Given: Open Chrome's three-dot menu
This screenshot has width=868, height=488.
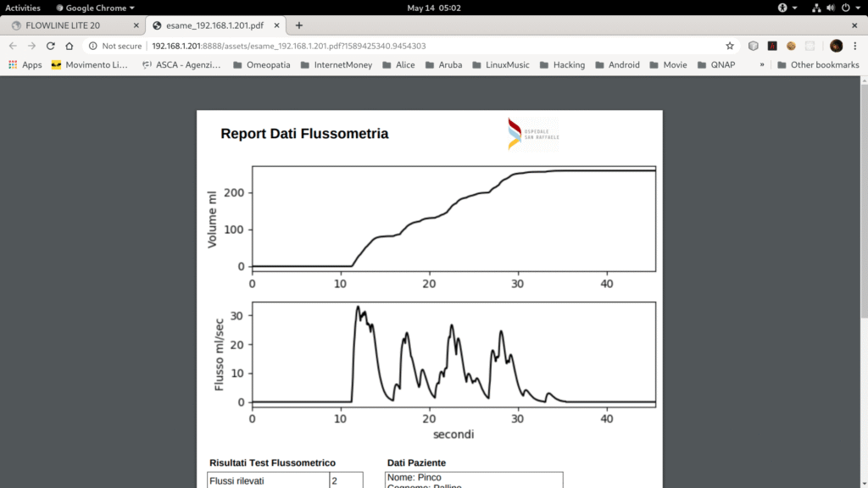Looking at the screenshot, I should pos(854,46).
